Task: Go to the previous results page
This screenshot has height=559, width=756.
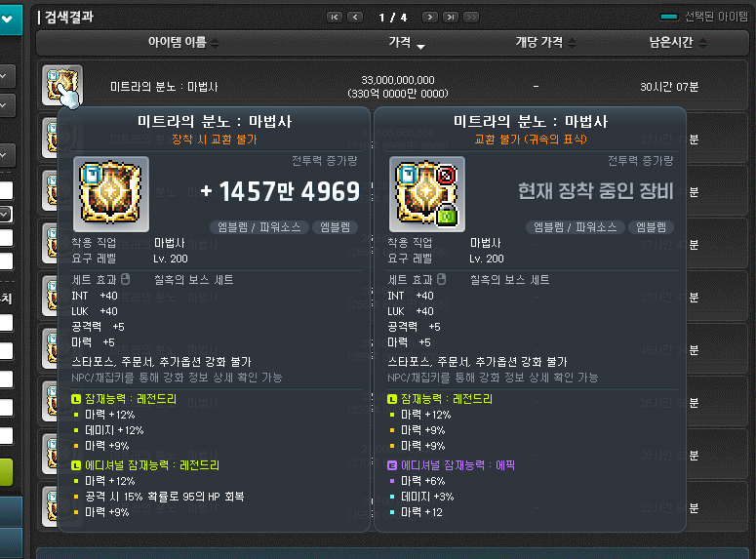Action: (x=355, y=18)
